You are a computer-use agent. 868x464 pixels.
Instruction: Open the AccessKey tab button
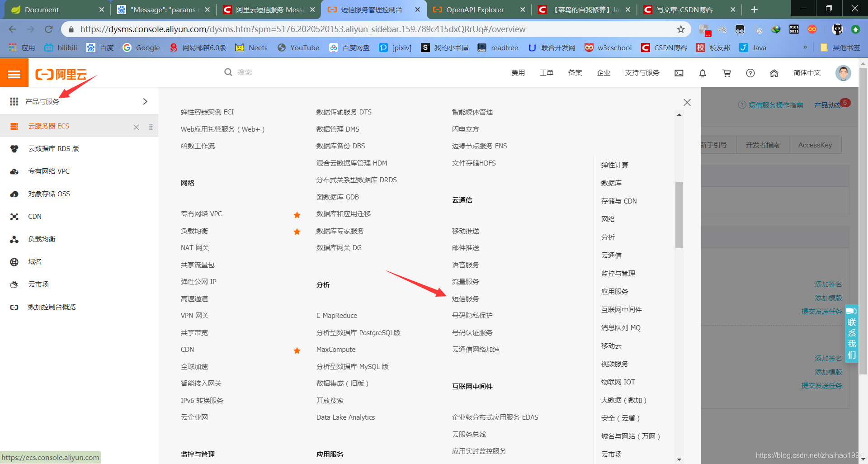tap(815, 145)
